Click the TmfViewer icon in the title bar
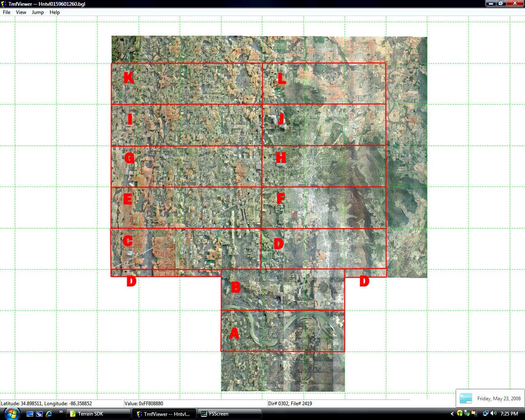525x420 pixels. coord(3,3)
